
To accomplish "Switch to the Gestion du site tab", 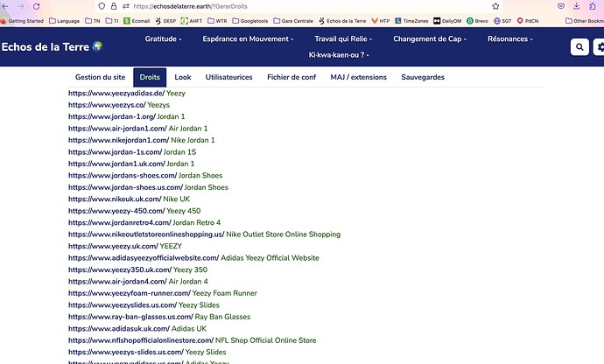I will click(x=100, y=77).
